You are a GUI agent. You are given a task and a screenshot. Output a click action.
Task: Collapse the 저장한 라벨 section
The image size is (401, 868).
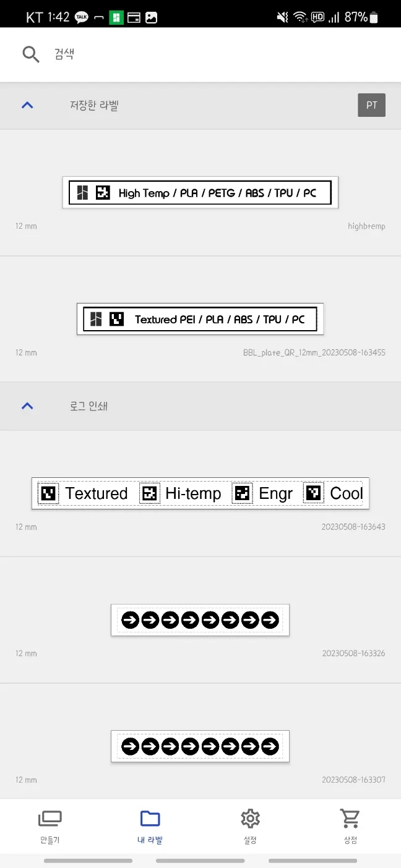point(27,105)
